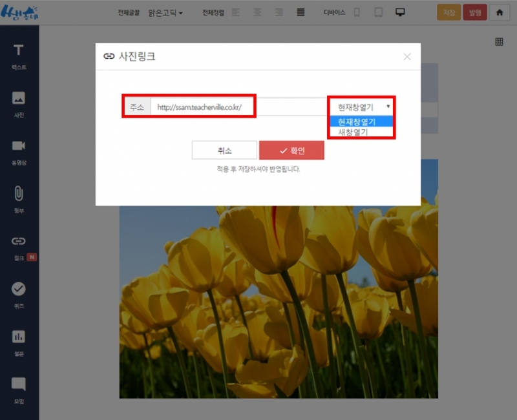This screenshot has width=517, height=420.
Task: Close the 사진링크 dialog with X
Action: point(407,57)
